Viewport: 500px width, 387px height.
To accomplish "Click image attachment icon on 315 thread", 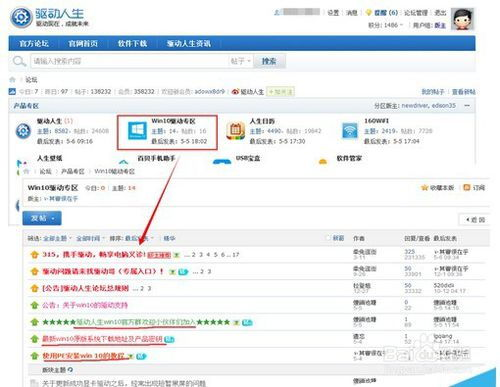I will pos(177,255).
